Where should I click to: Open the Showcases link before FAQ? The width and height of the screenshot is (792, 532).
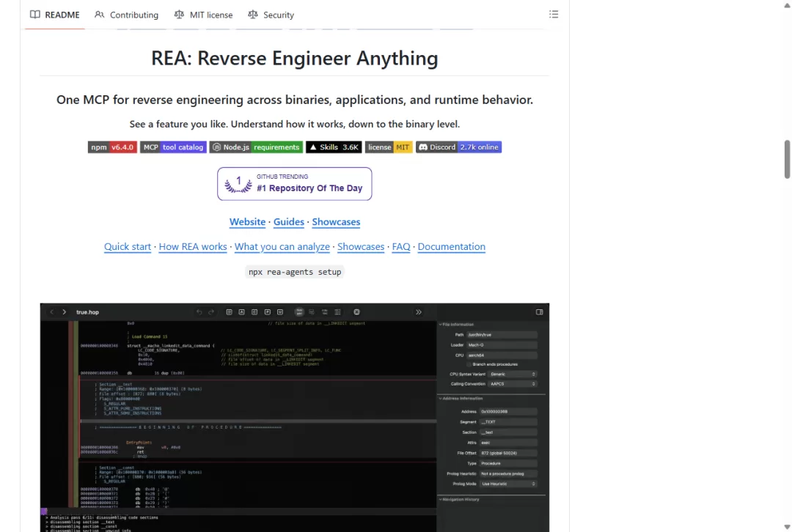click(361, 246)
